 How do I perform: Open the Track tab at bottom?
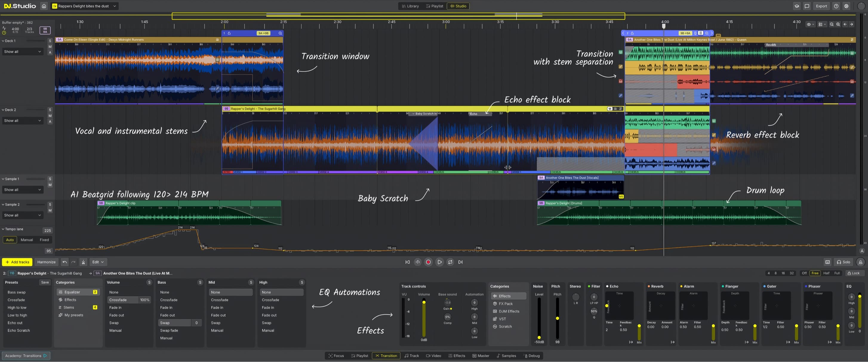[x=412, y=356]
